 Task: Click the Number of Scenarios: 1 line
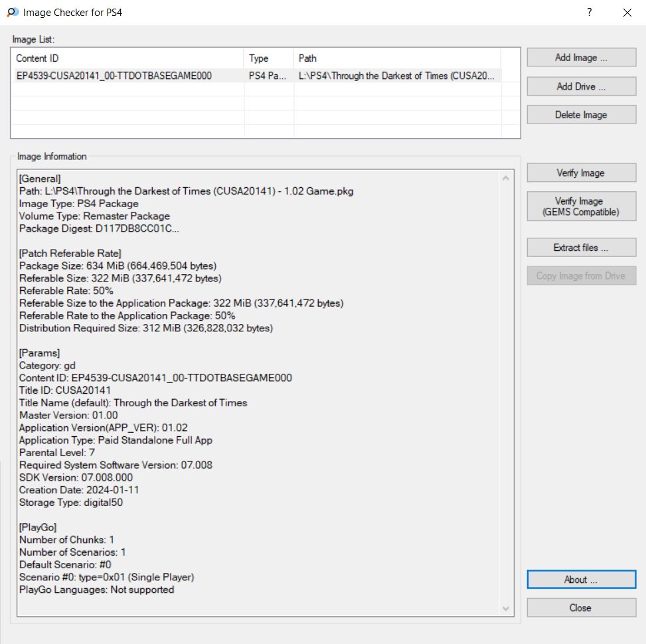pos(72,552)
